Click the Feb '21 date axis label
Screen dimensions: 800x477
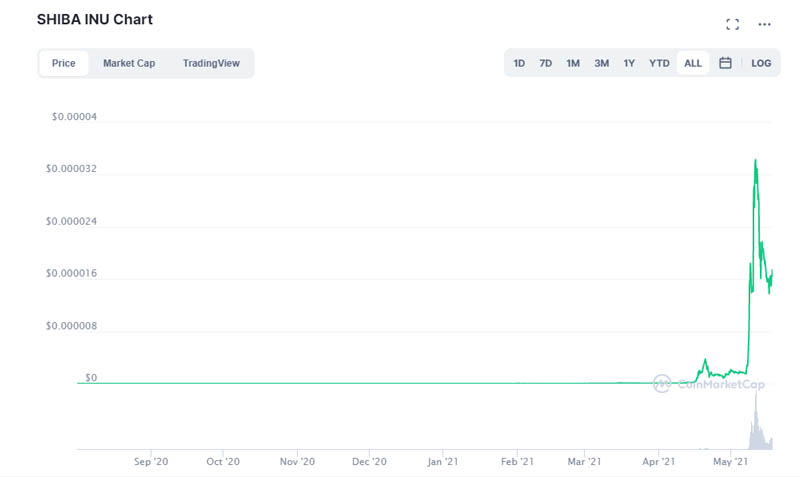click(x=517, y=462)
